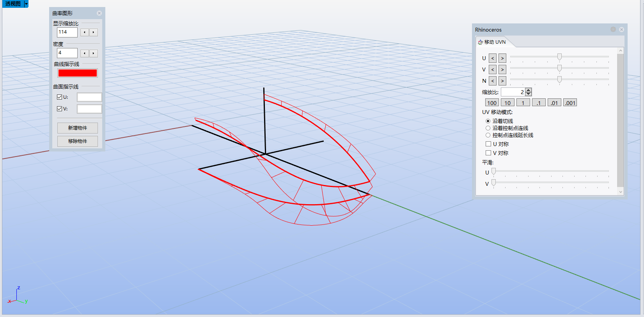Click the 透视图 viewport title tab
This screenshot has height=317, width=644.
click(x=13, y=4)
